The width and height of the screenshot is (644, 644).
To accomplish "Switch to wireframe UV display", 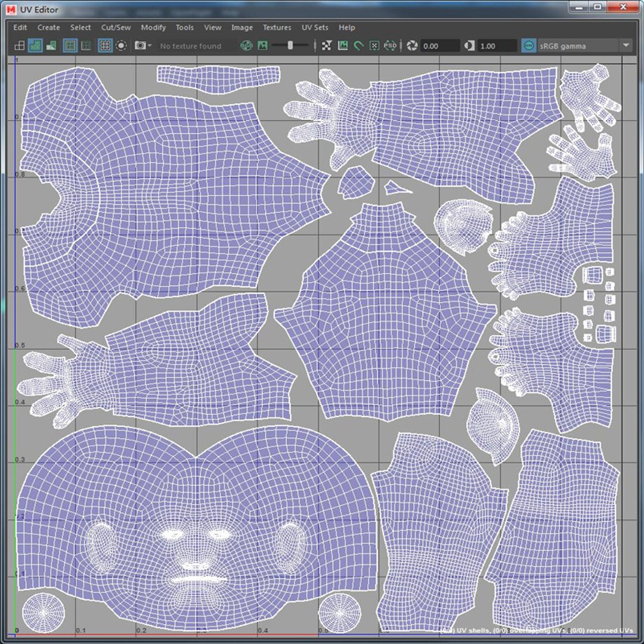I will 19,45.
